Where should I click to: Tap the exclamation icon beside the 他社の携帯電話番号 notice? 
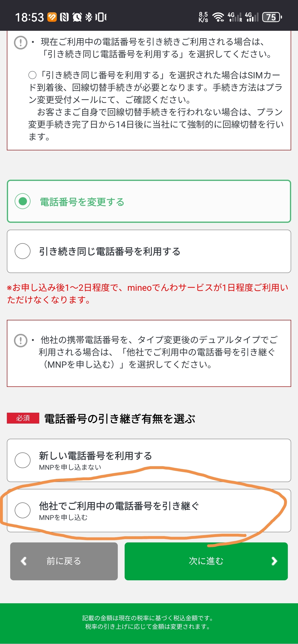point(21,340)
